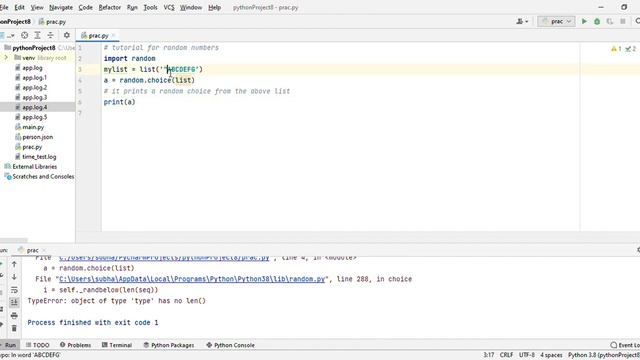Open the Edit menu
640x360 pixels.
19,7
